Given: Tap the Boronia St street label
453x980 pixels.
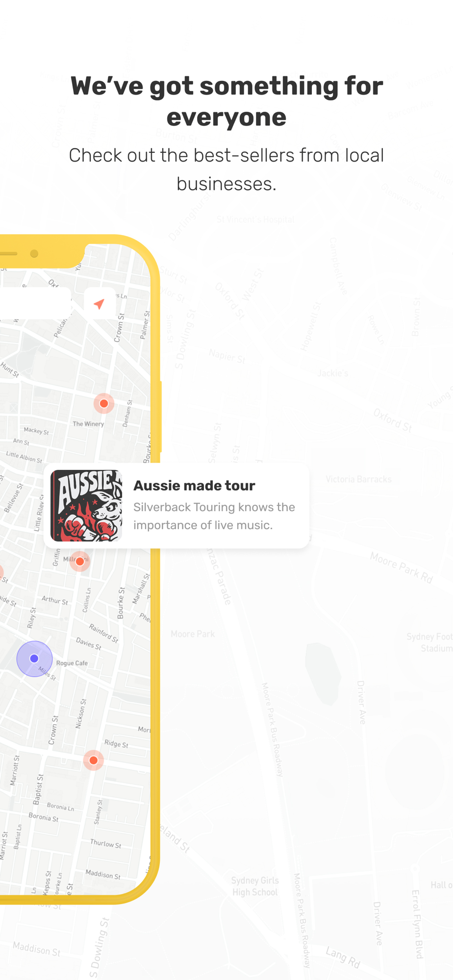Looking at the screenshot, I should pyautogui.click(x=43, y=817).
